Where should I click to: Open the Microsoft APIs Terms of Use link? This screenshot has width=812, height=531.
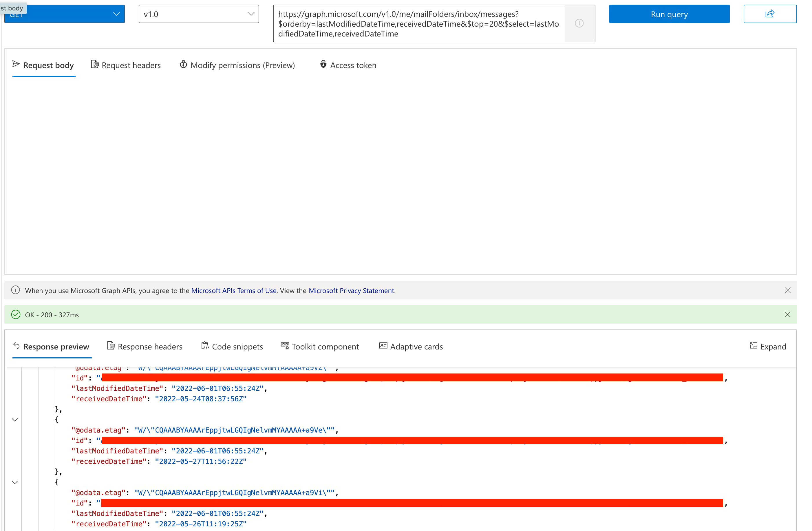coord(234,290)
